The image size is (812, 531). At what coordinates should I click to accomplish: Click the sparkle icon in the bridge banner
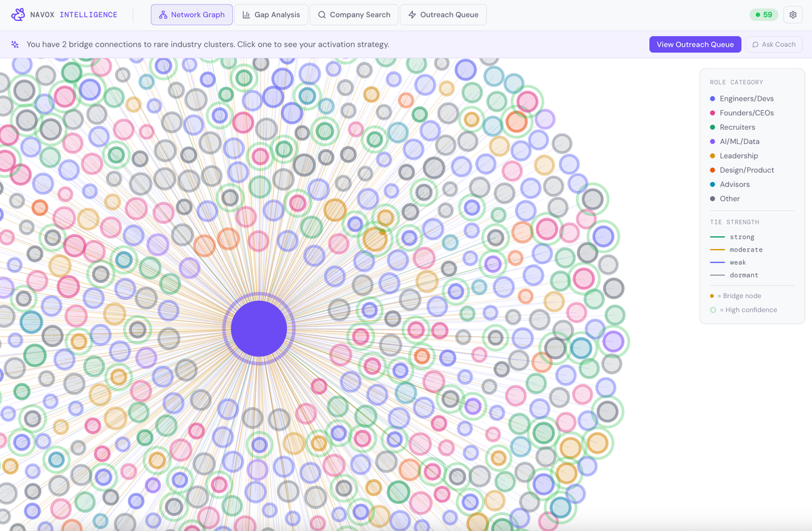[x=15, y=45]
